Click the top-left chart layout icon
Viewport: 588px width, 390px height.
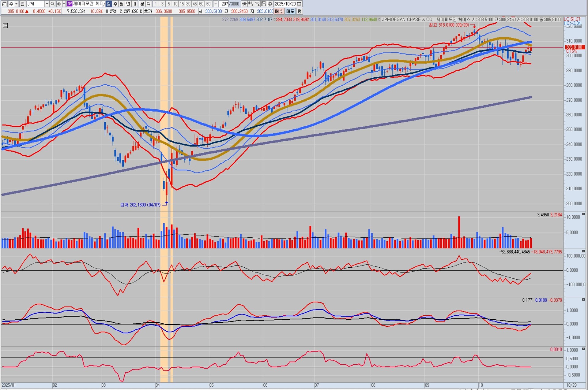tap(4, 4)
